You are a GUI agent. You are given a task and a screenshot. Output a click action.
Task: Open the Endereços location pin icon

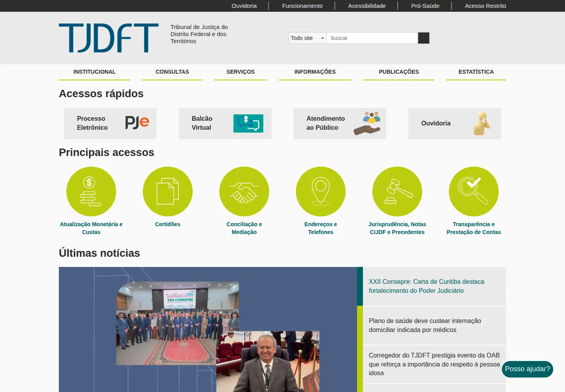(x=321, y=191)
